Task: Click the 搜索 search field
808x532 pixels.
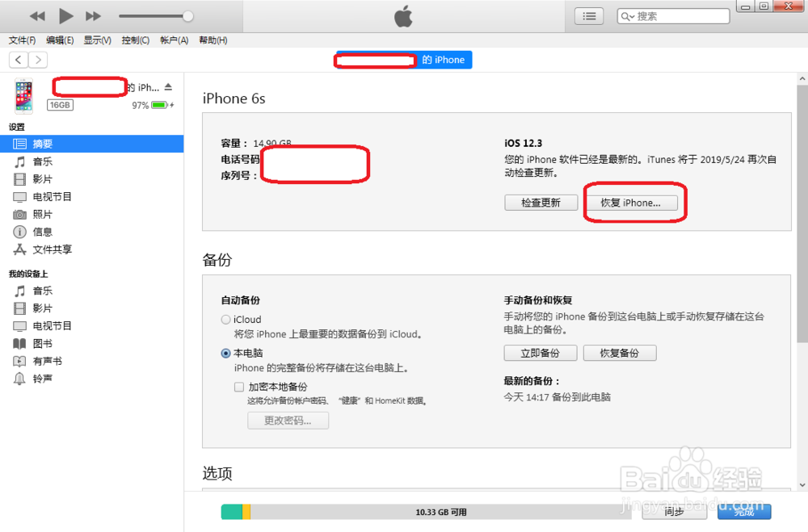Action: tap(673, 16)
